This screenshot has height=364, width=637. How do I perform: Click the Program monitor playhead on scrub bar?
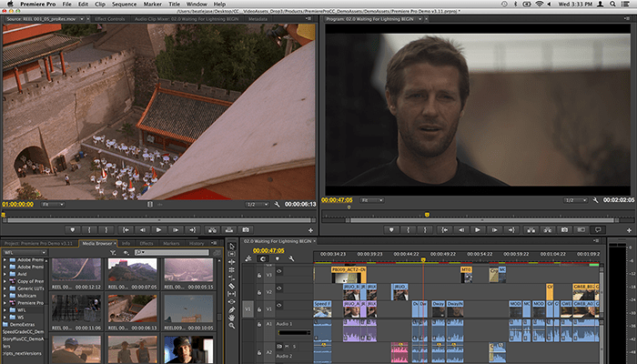[427, 214]
